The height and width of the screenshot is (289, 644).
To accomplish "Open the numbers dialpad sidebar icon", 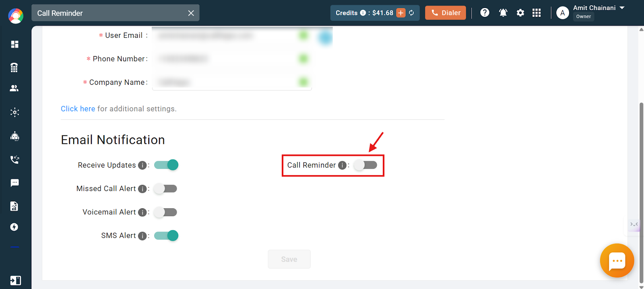I will [14, 68].
